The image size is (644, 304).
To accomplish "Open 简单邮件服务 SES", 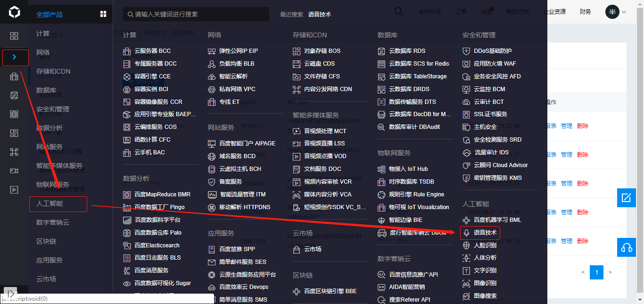I will point(237,262).
